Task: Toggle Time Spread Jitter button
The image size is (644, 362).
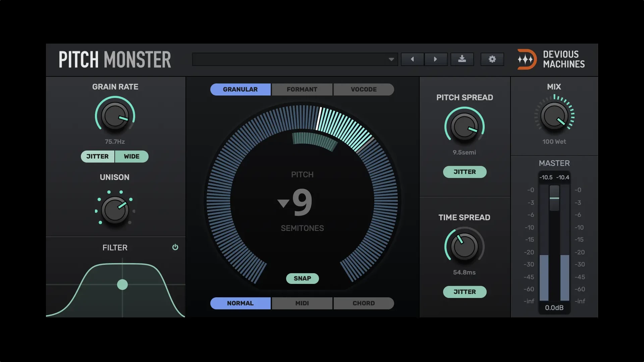Action: (465, 292)
